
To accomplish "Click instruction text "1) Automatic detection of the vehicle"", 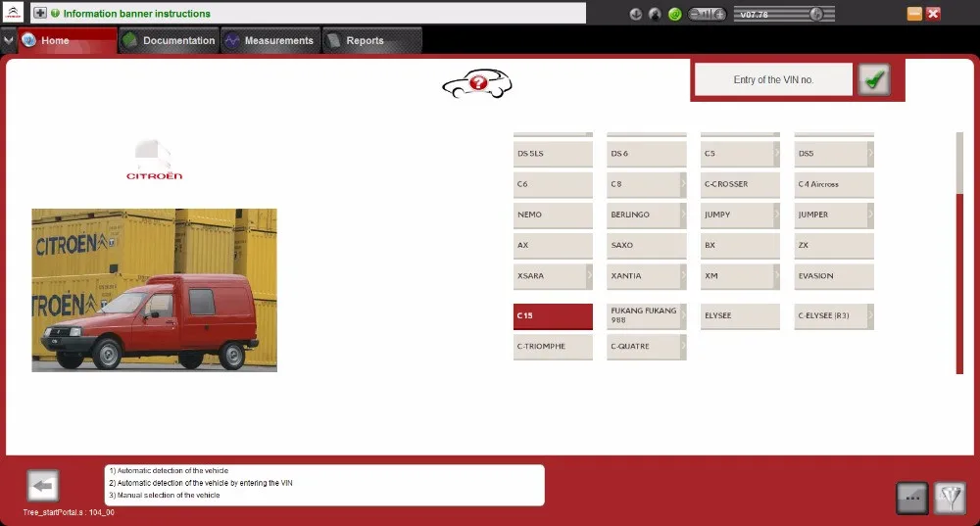I will [x=169, y=471].
